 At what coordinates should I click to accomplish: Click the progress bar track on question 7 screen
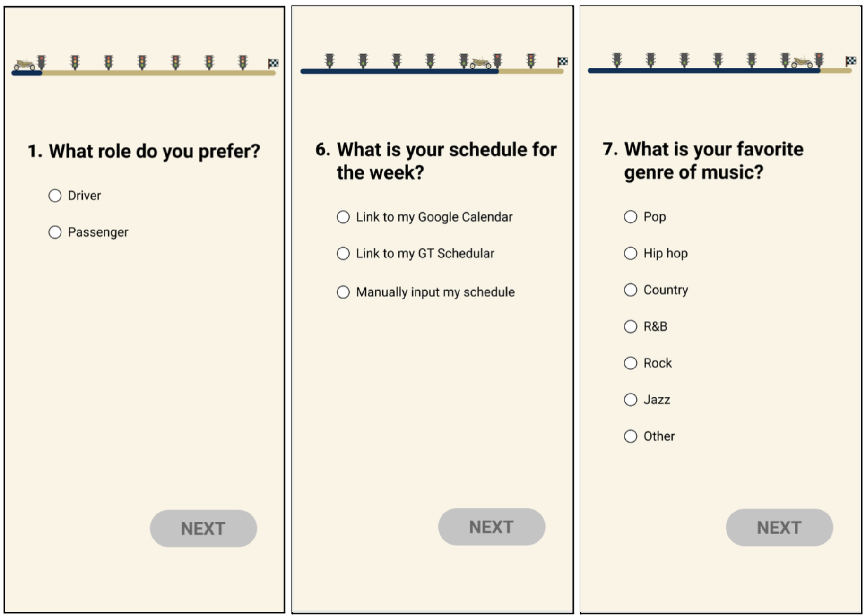pos(719,70)
